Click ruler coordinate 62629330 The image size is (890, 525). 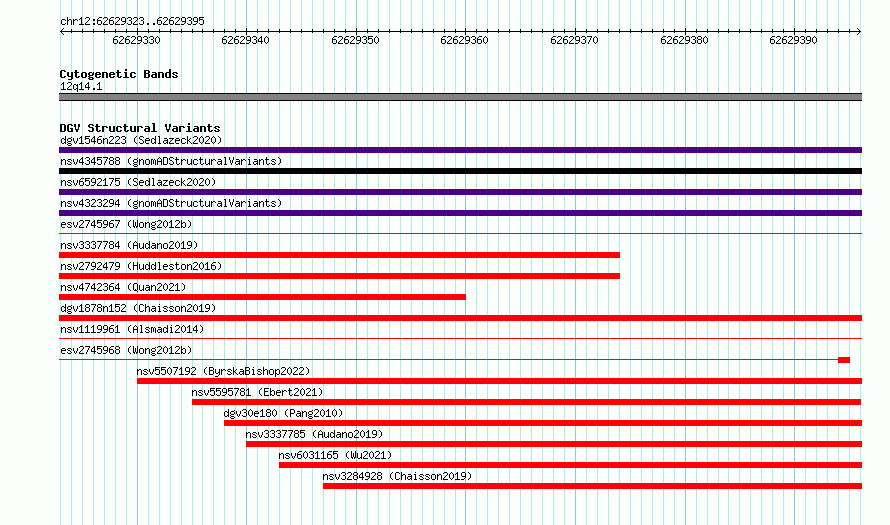(x=136, y=40)
